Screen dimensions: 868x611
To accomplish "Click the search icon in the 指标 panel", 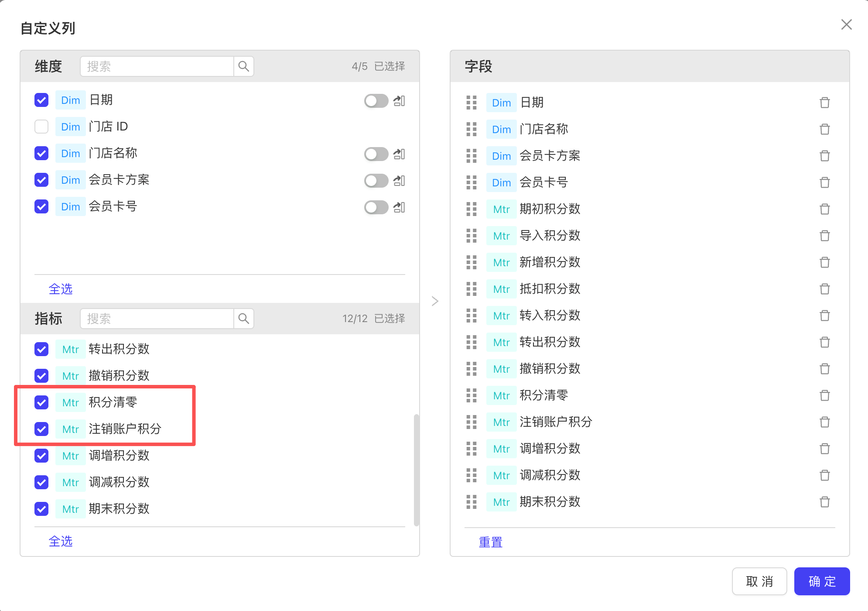I will pyautogui.click(x=244, y=319).
